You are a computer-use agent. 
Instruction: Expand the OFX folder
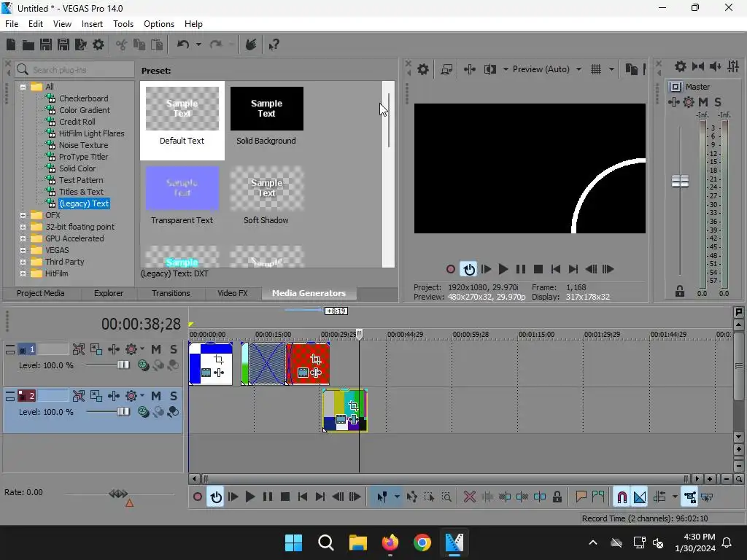click(23, 215)
